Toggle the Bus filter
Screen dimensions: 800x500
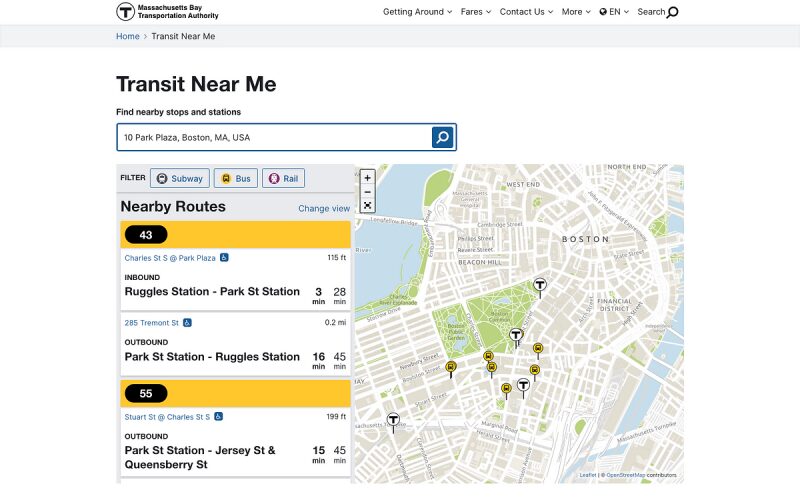coord(235,179)
